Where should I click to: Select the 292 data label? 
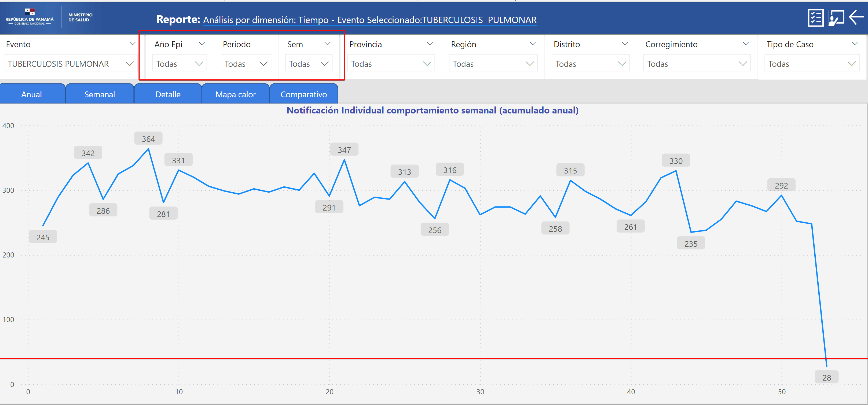pos(781,185)
